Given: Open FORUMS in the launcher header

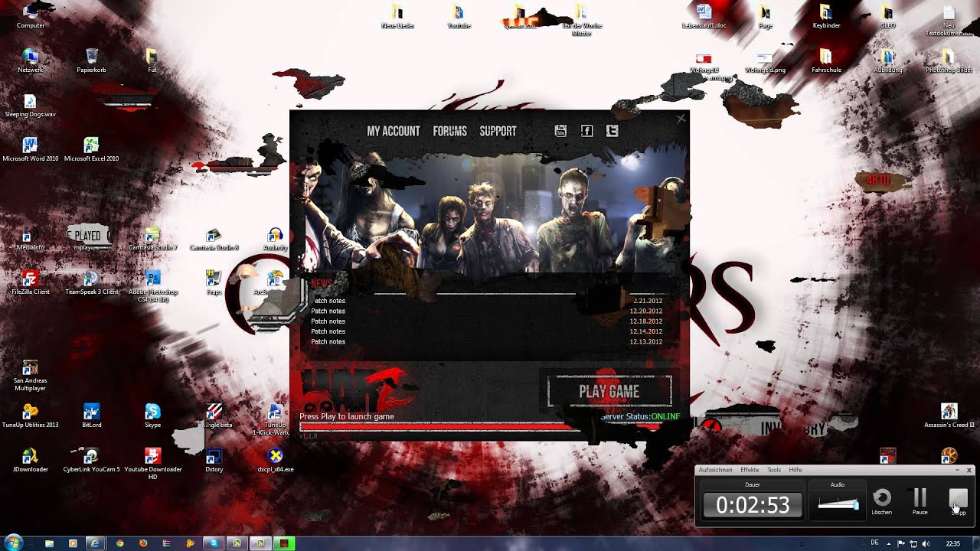Looking at the screenshot, I should [x=449, y=131].
